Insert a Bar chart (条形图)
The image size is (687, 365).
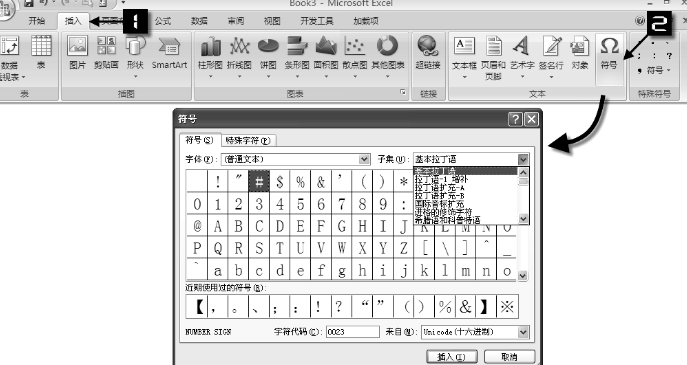coord(297,57)
